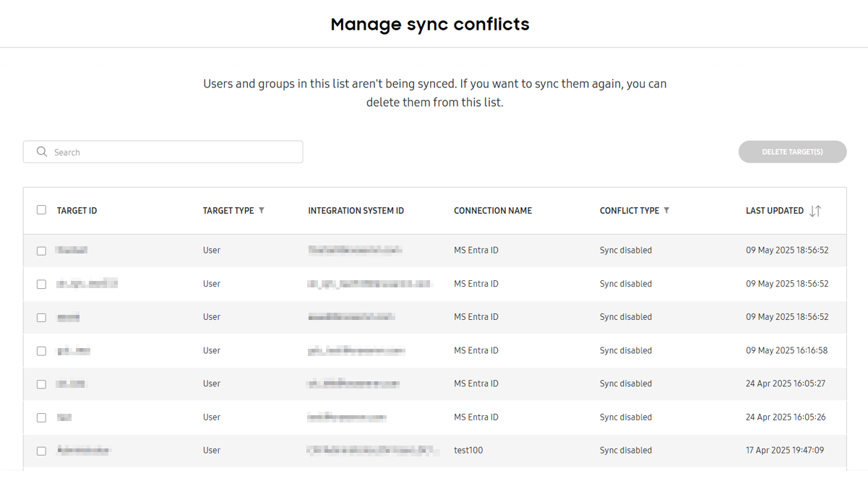Viewport: 868px width, 486px height.
Task: Click the CONNECTION NAME column header
Action: point(492,210)
